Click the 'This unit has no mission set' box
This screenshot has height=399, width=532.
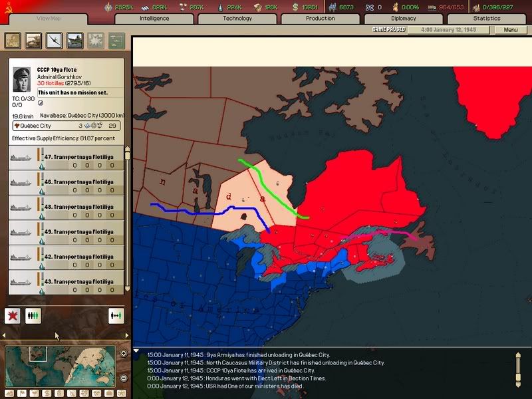(80, 92)
